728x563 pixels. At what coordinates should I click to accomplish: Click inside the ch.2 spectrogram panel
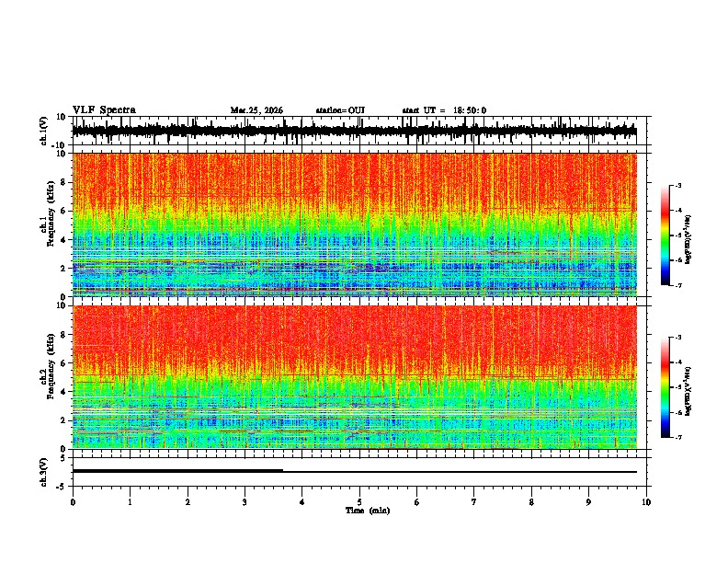pyautogui.click(x=354, y=377)
